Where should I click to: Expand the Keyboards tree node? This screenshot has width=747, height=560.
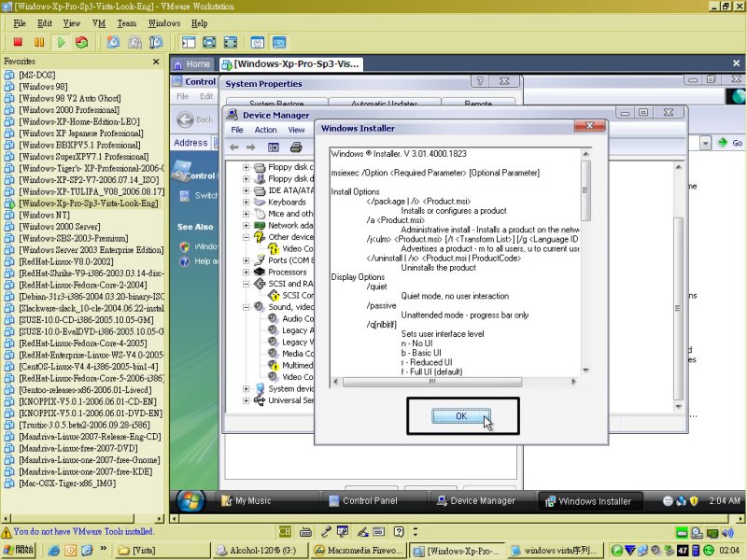(x=246, y=202)
